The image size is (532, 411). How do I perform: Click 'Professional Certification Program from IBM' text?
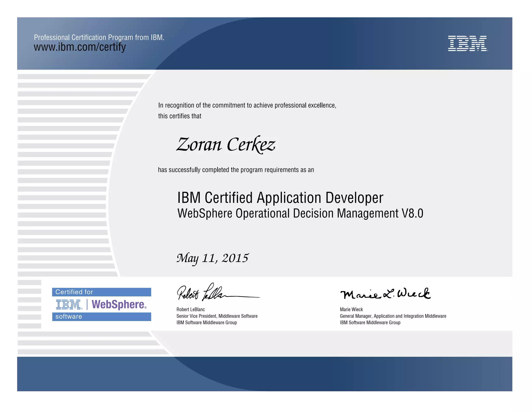(99, 37)
